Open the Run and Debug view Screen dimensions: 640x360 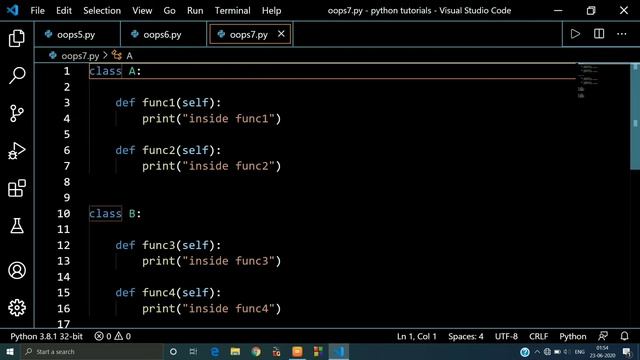click(x=17, y=151)
